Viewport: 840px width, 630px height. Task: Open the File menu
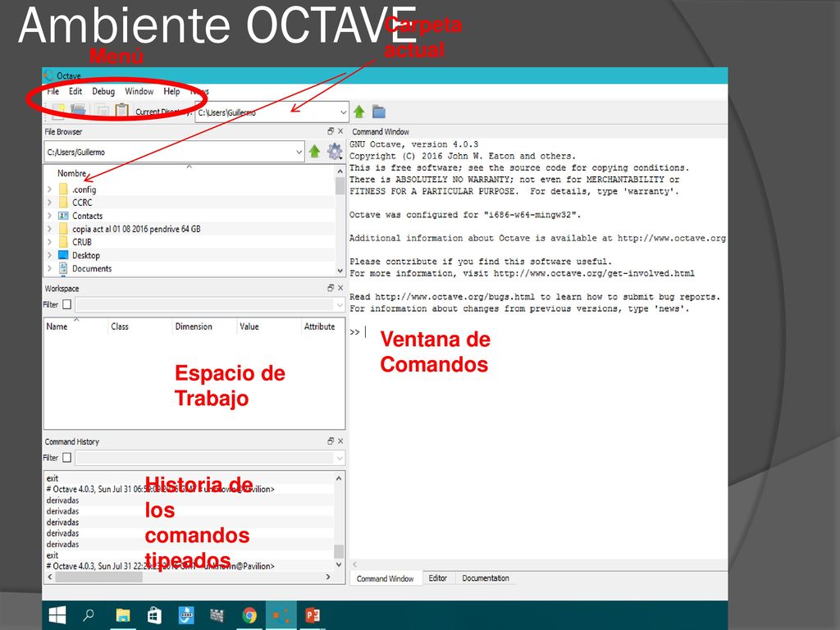click(53, 92)
